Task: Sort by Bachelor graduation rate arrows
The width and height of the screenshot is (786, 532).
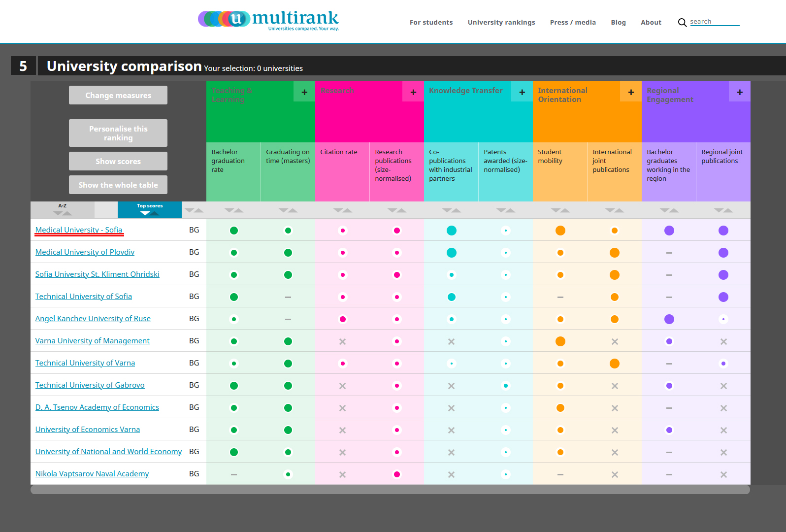Action: point(234,210)
